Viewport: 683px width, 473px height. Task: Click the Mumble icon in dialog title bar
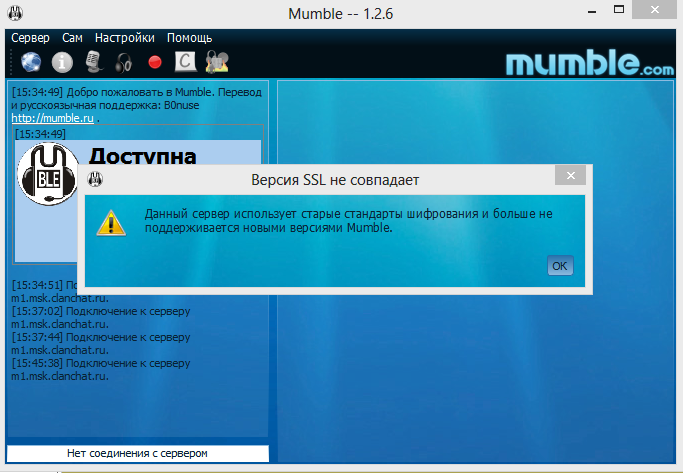point(97,180)
